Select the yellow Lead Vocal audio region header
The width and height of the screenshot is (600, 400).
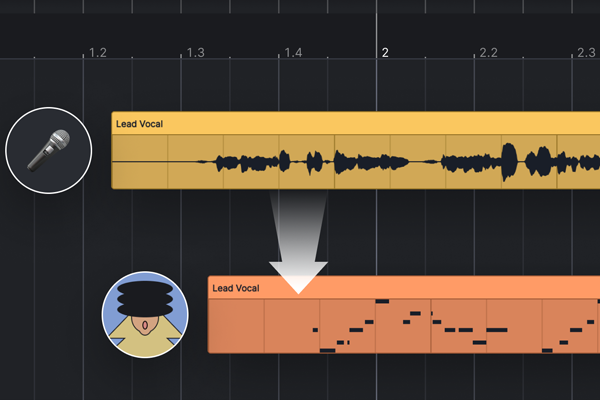point(355,123)
